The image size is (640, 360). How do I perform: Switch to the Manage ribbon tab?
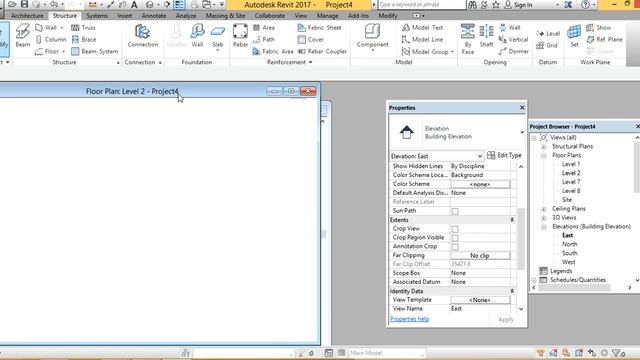[x=327, y=16]
